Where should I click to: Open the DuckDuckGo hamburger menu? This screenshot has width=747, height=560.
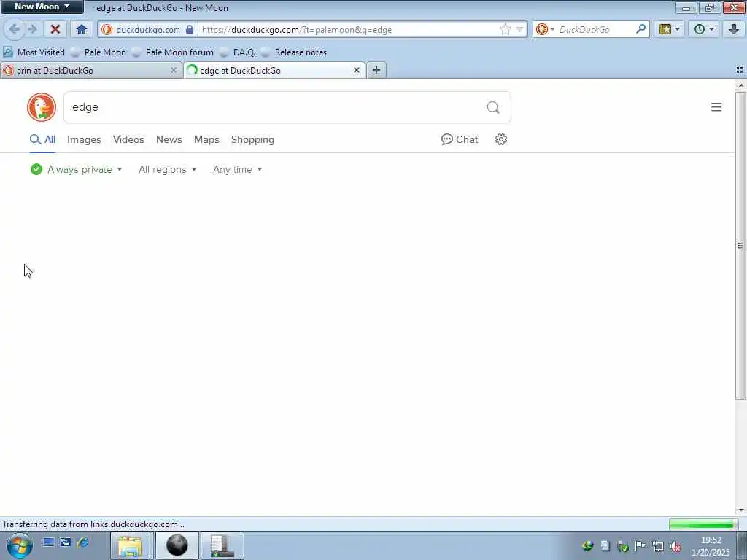click(716, 107)
